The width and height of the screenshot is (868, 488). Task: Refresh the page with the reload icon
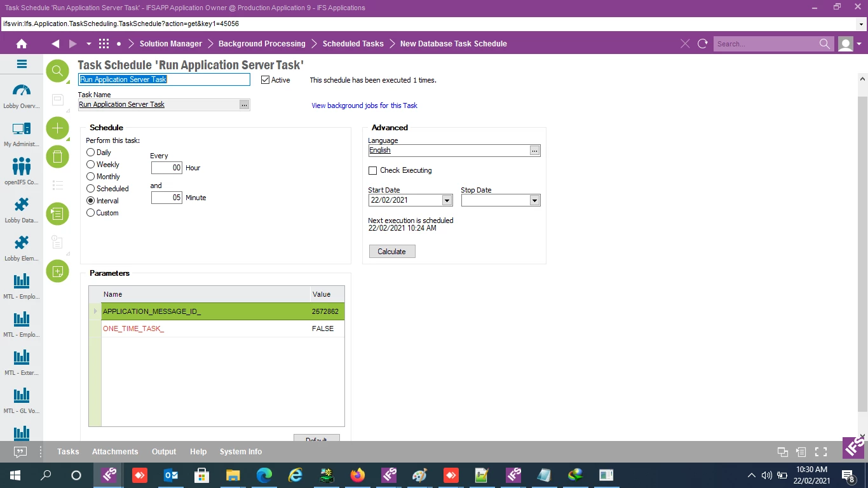click(x=702, y=44)
